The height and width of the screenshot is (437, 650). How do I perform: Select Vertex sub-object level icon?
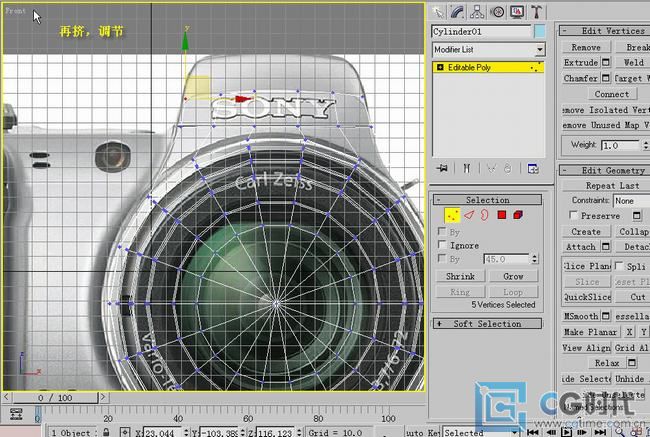click(452, 215)
